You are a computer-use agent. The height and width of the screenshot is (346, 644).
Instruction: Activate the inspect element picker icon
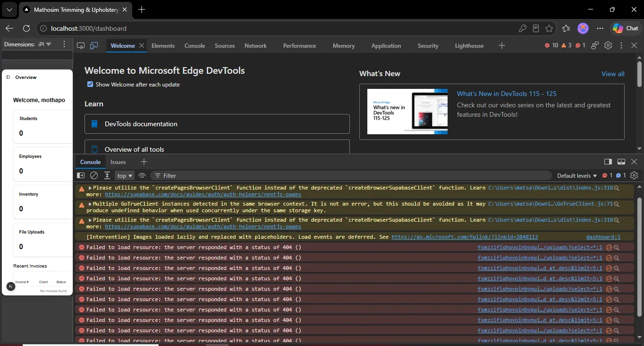[81, 45]
